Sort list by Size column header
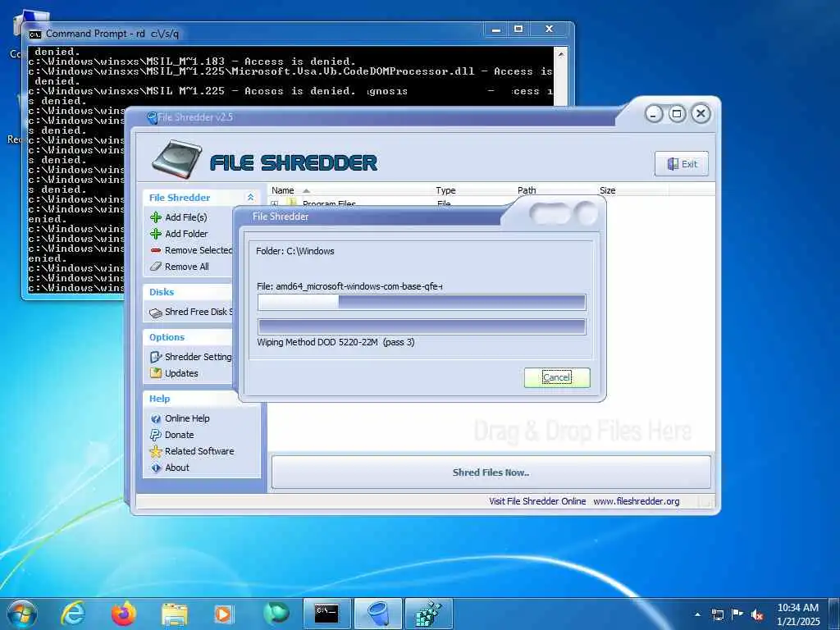840x630 pixels. pyautogui.click(x=608, y=190)
